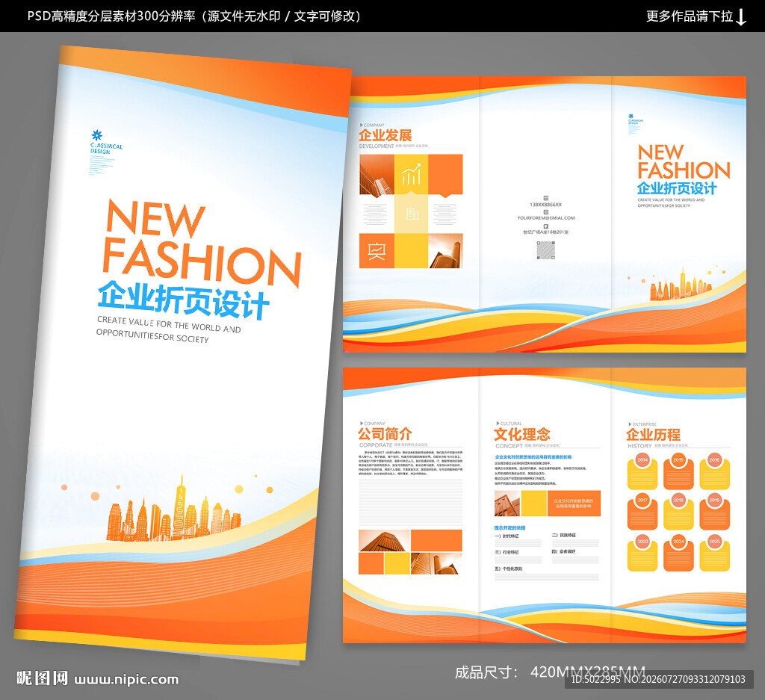Click the building photo under 公司简介 text

point(385,540)
